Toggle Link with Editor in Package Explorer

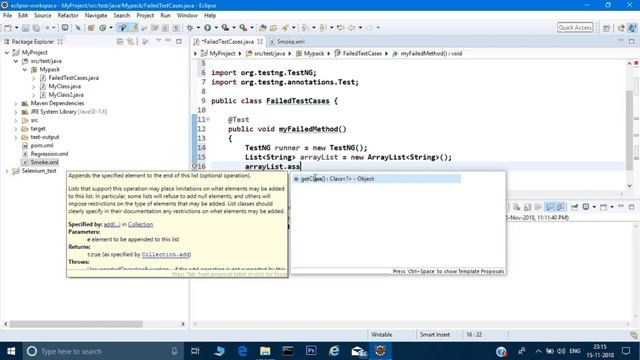click(131, 42)
